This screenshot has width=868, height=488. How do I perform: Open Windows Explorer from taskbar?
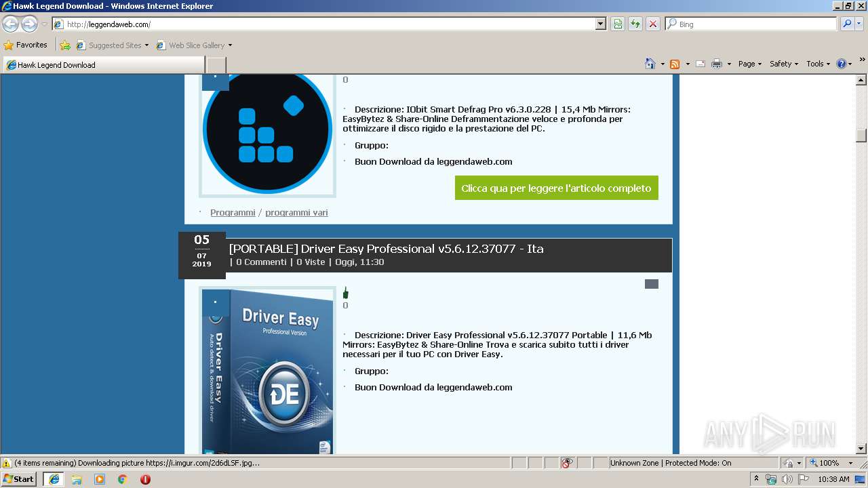click(x=77, y=479)
